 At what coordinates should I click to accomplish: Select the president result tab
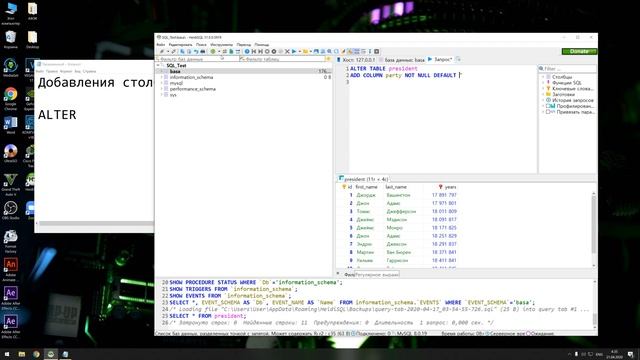[x=363, y=179]
